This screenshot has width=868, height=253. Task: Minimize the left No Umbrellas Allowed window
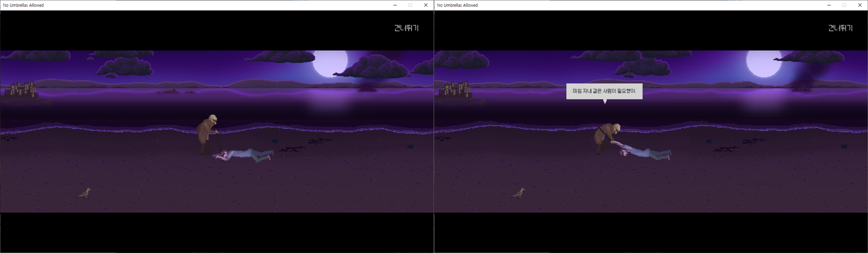pyautogui.click(x=395, y=5)
